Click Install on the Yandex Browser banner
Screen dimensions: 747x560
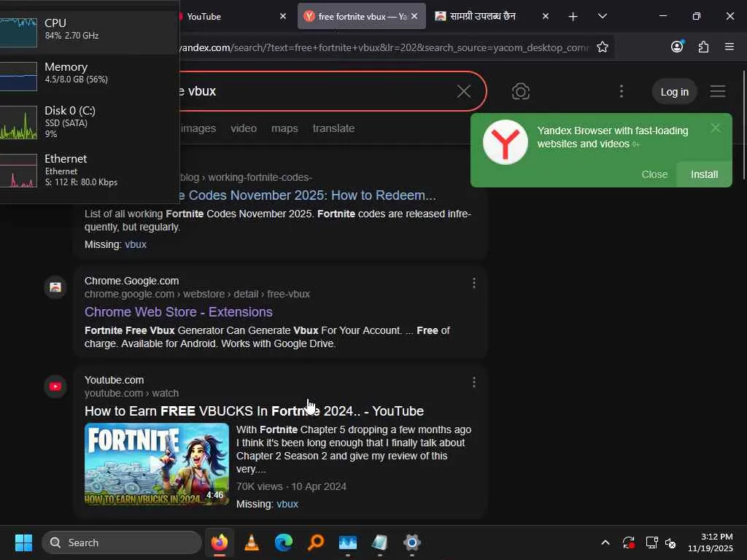coord(704,175)
